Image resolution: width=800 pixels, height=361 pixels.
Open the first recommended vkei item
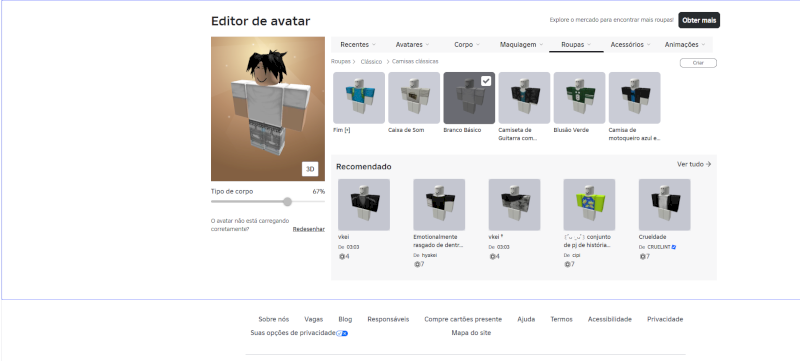364,204
